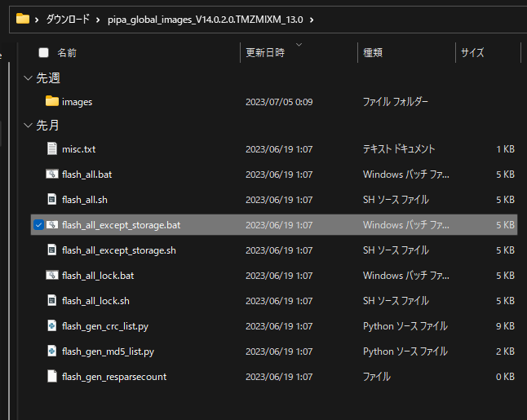Viewport: 527px width, 420px height.
Task: Toggle the select-all checkbox beside 名前
Action: coord(44,52)
